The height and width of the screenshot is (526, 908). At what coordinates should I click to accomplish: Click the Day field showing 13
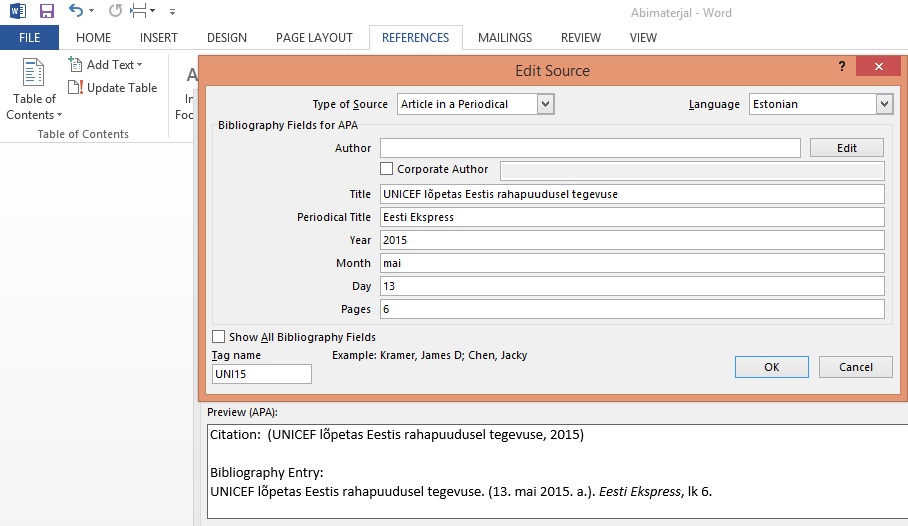632,286
